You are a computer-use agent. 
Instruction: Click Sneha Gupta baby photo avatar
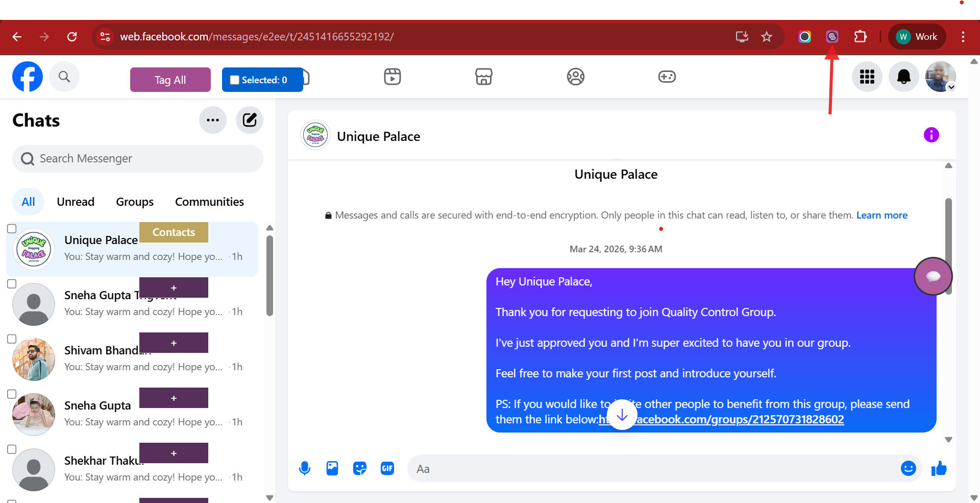(x=34, y=415)
